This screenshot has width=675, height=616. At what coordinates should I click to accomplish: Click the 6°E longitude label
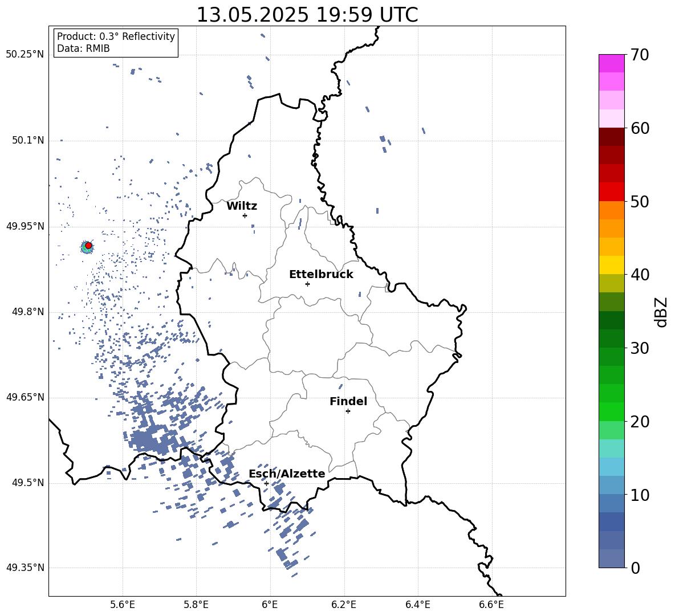click(270, 605)
